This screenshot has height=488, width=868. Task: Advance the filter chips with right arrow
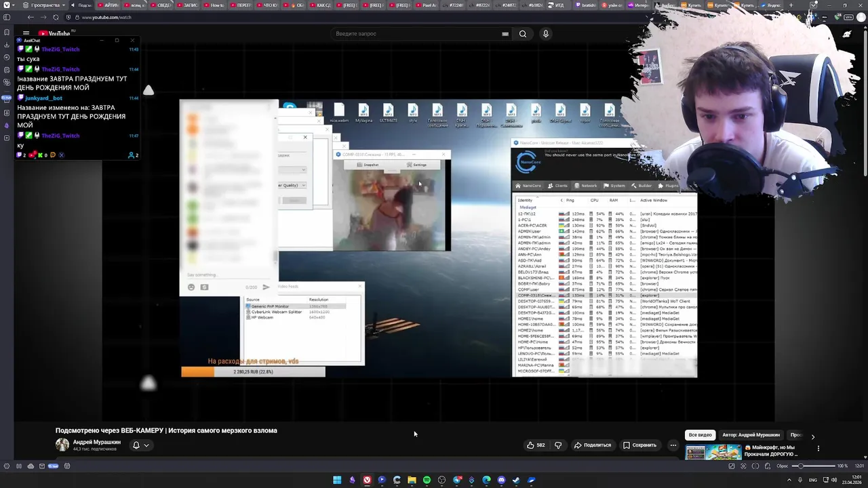812,436
